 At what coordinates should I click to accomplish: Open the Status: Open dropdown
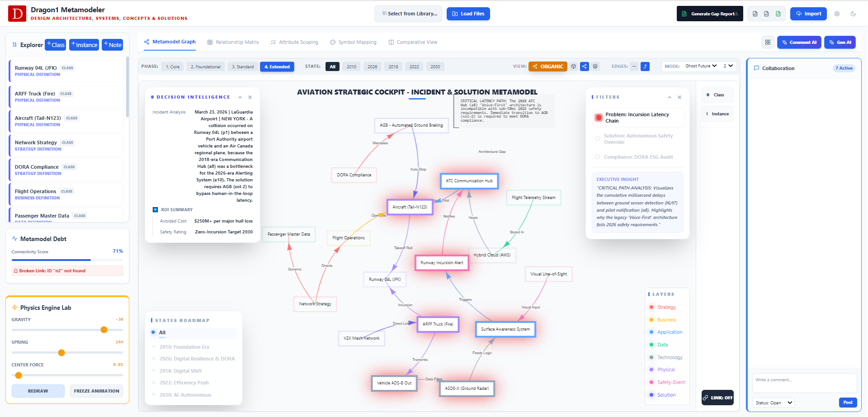pos(773,403)
